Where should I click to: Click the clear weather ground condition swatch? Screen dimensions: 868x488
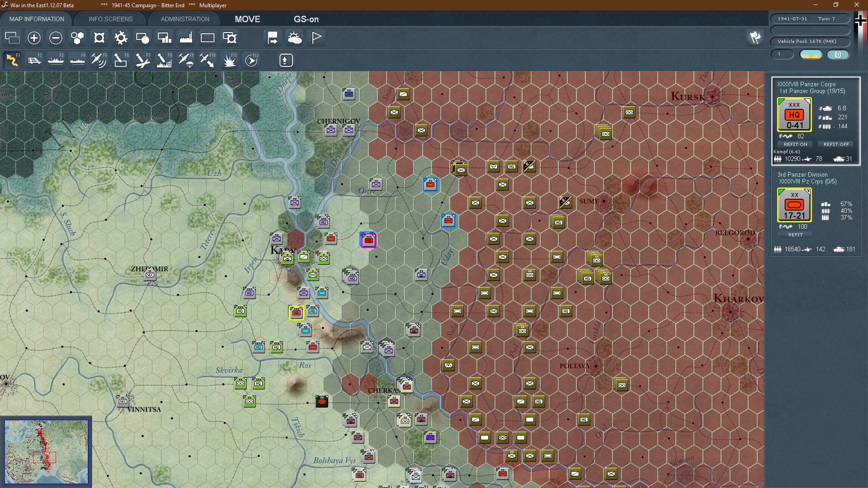pos(811,55)
